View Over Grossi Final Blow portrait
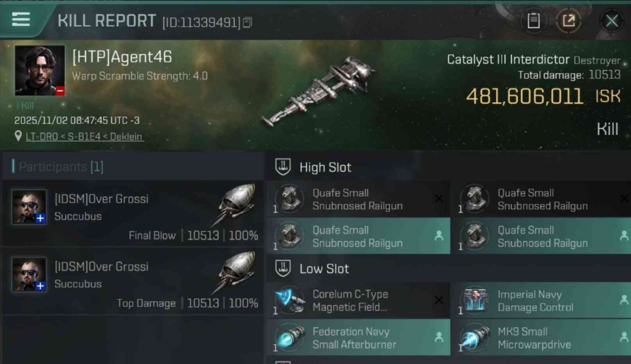Viewport: 631px width, 364px height. tap(29, 207)
